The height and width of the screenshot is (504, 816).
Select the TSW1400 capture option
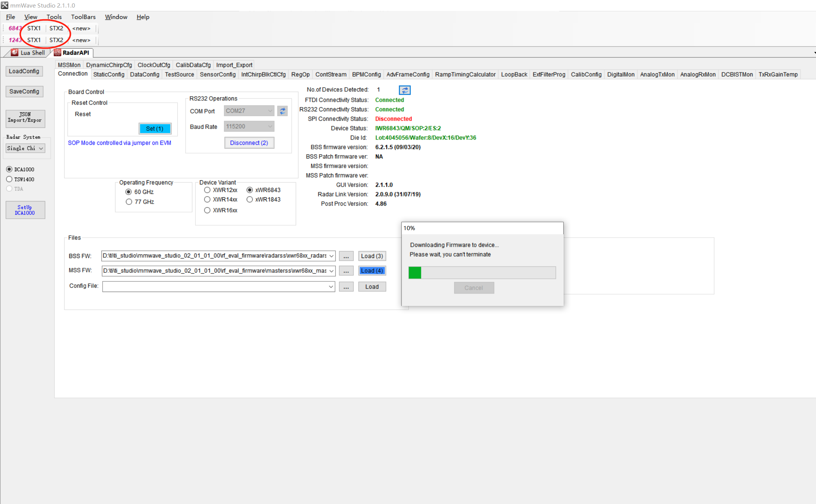click(9, 179)
